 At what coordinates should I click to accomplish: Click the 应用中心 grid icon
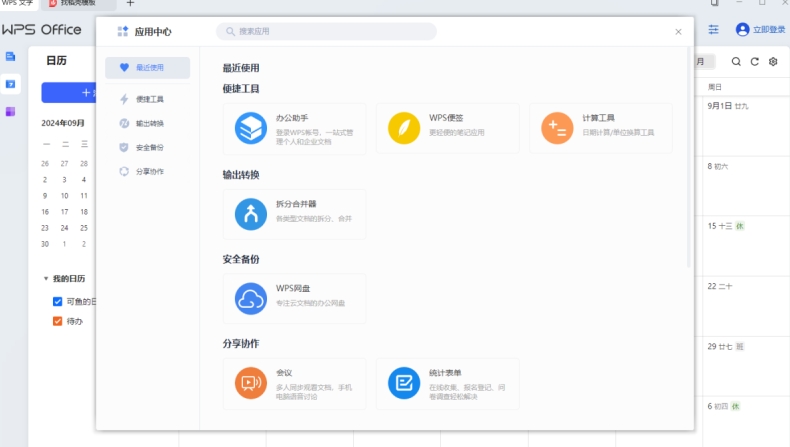pyautogui.click(x=122, y=31)
